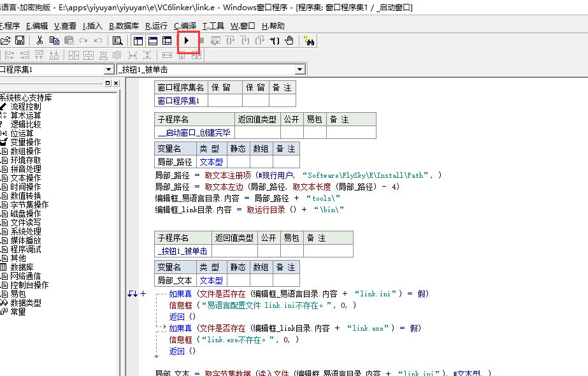Run the program with the play button
This screenshot has height=376, width=588.
187,41
